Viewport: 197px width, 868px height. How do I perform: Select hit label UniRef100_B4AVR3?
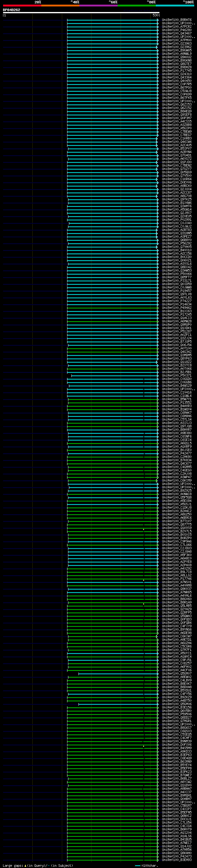click(177, 406)
